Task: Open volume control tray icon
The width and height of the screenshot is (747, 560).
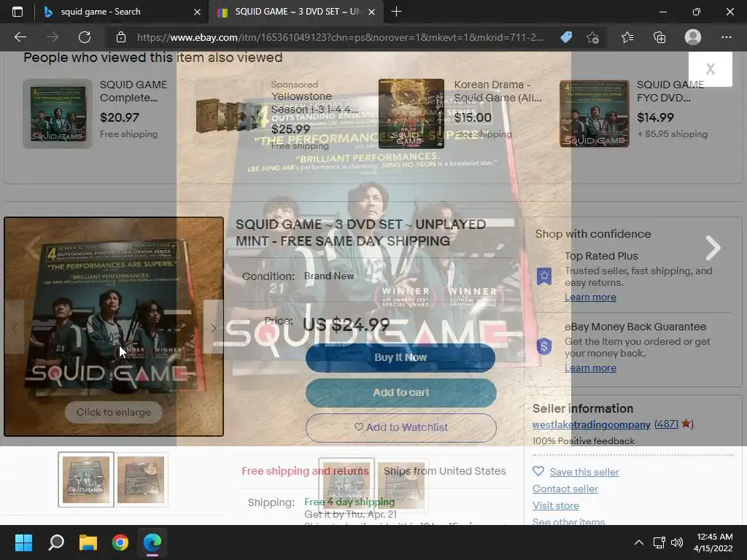Action: (676, 542)
